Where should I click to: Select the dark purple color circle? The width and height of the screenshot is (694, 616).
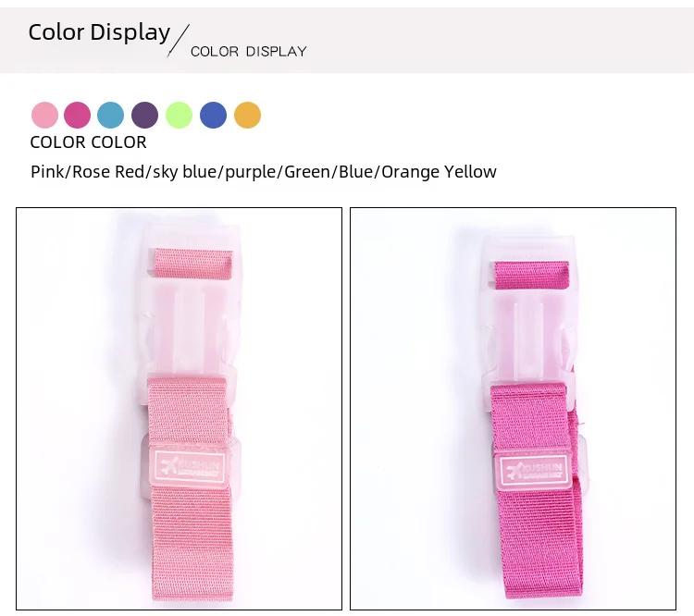click(x=144, y=115)
